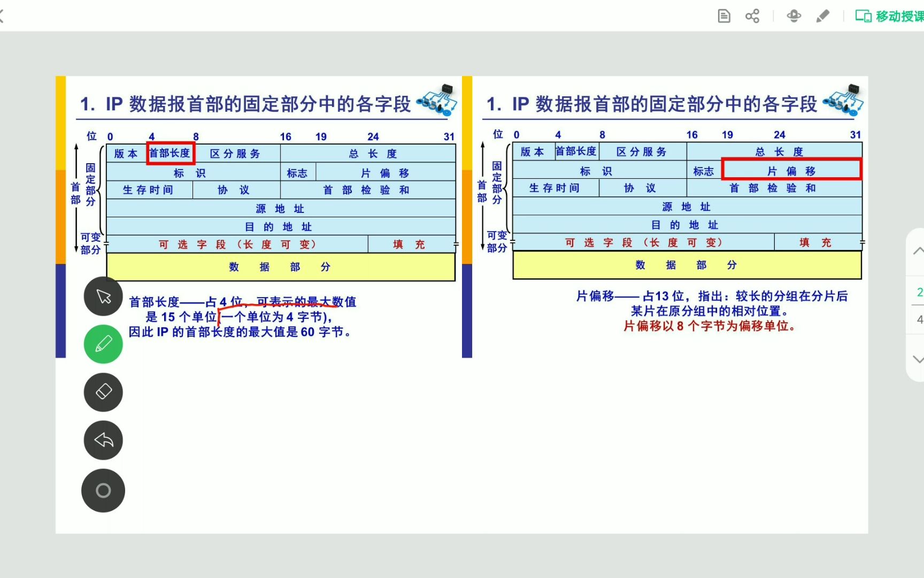Open the document notes icon

723,16
